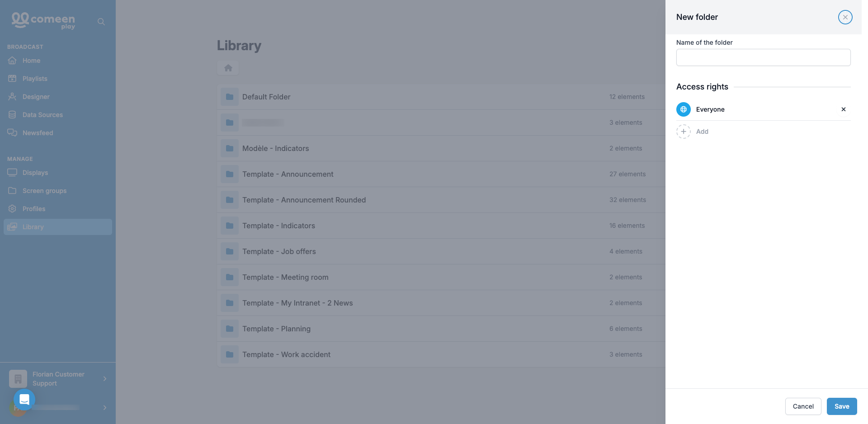Screen dimensions: 868x424
Task: Expand Florian Customer Support organization chevron
Action: (105, 379)
